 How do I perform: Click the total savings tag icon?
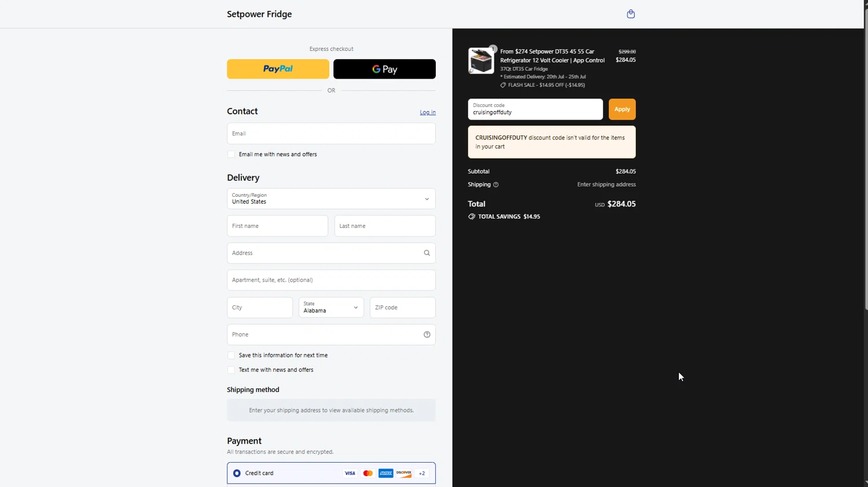tap(472, 216)
